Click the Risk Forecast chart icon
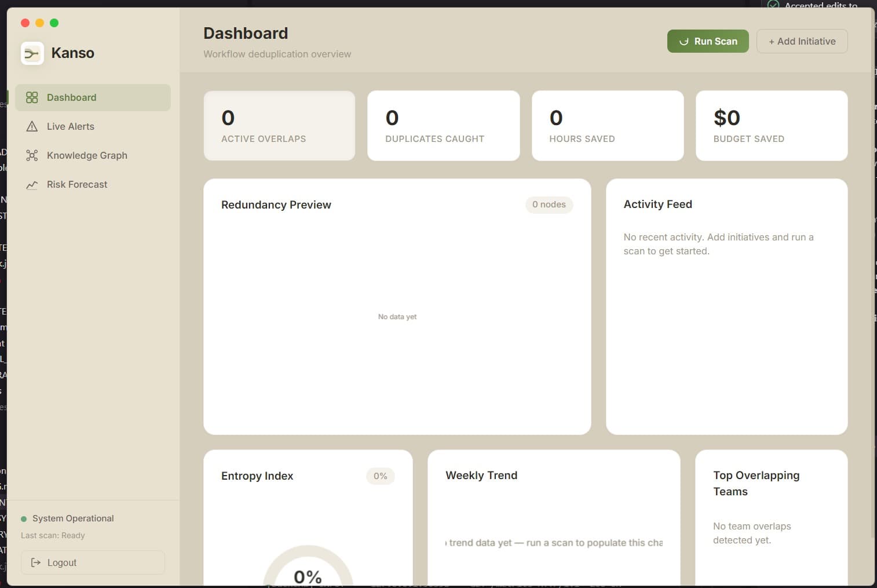 pyautogui.click(x=32, y=185)
